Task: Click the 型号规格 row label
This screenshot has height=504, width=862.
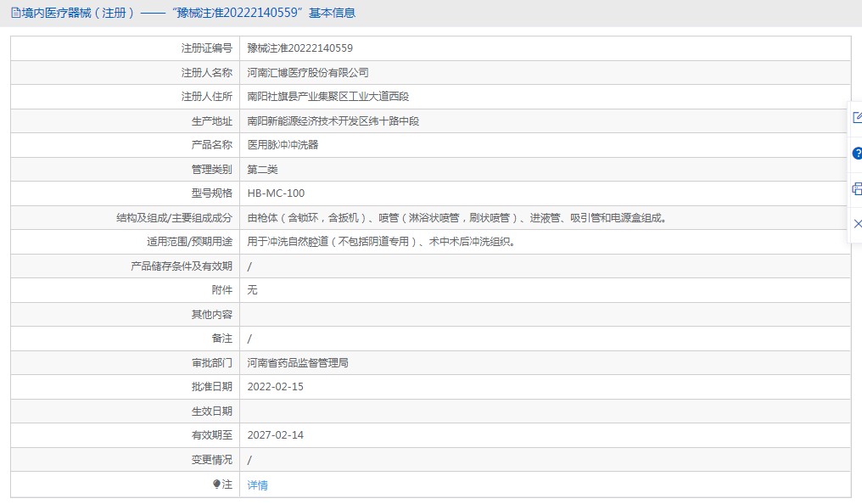Action: (211, 193)
